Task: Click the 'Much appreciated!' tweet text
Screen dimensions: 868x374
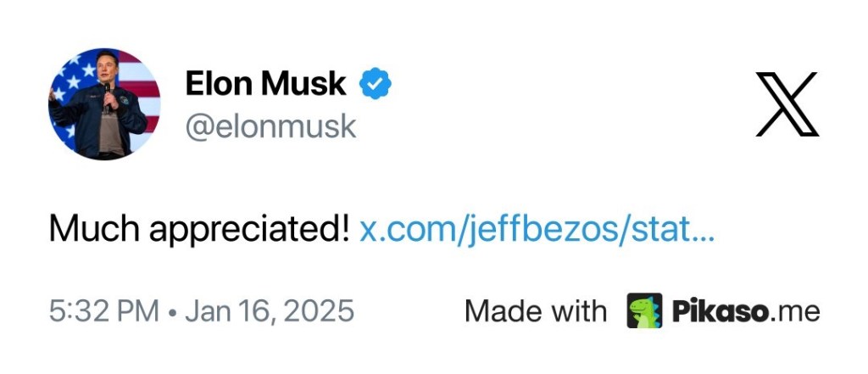Action: click(199, 230)
